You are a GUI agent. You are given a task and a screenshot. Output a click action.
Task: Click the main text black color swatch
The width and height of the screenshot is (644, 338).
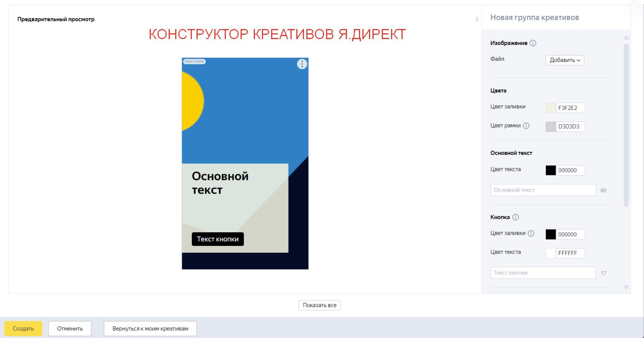[551, 170]
